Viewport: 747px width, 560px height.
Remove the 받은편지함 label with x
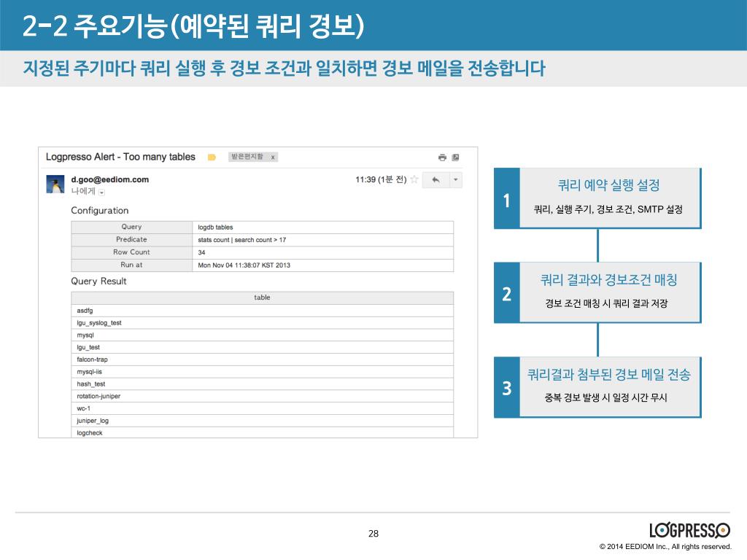(273, 157)
